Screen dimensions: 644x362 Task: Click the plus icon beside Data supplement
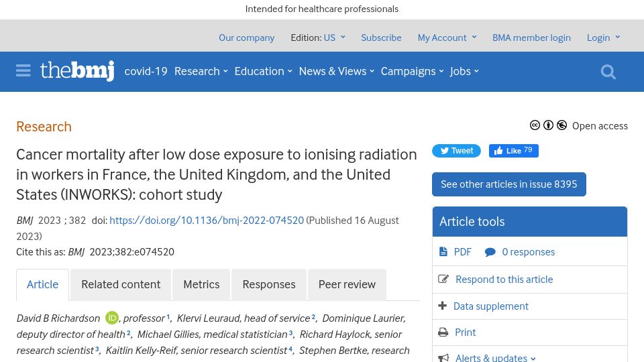(x=442, y=306)
